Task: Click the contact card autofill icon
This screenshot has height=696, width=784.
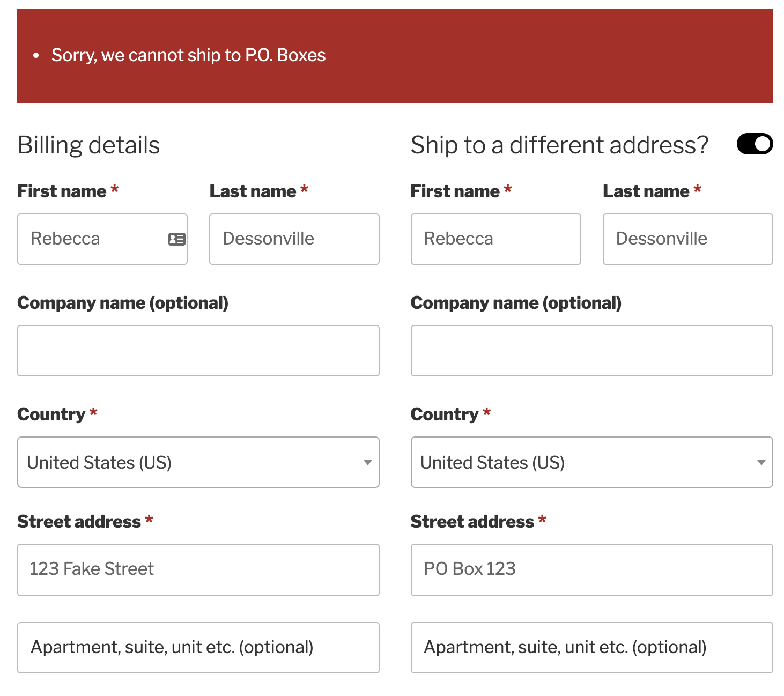Action: click(177, 239)
